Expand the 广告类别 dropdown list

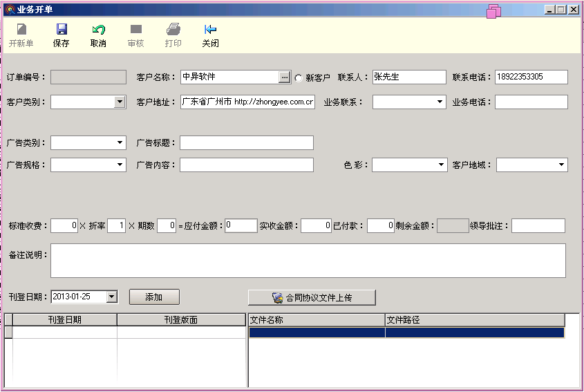120,143
